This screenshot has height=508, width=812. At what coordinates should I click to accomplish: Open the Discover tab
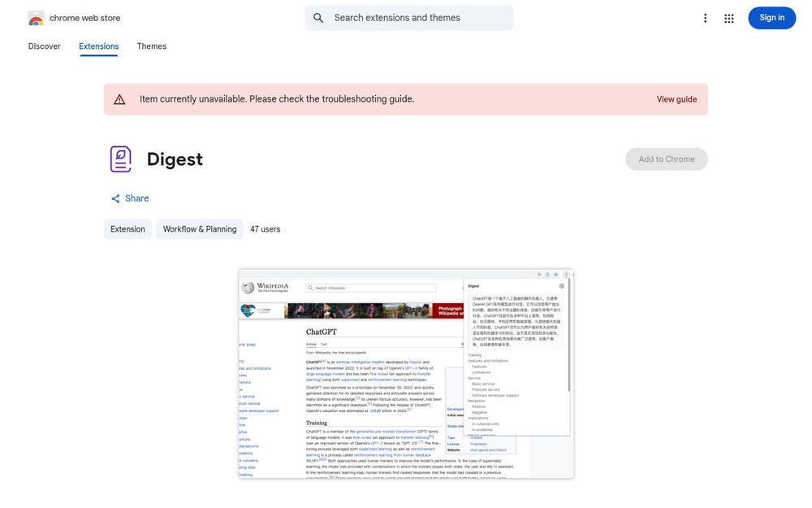(44, 46)
